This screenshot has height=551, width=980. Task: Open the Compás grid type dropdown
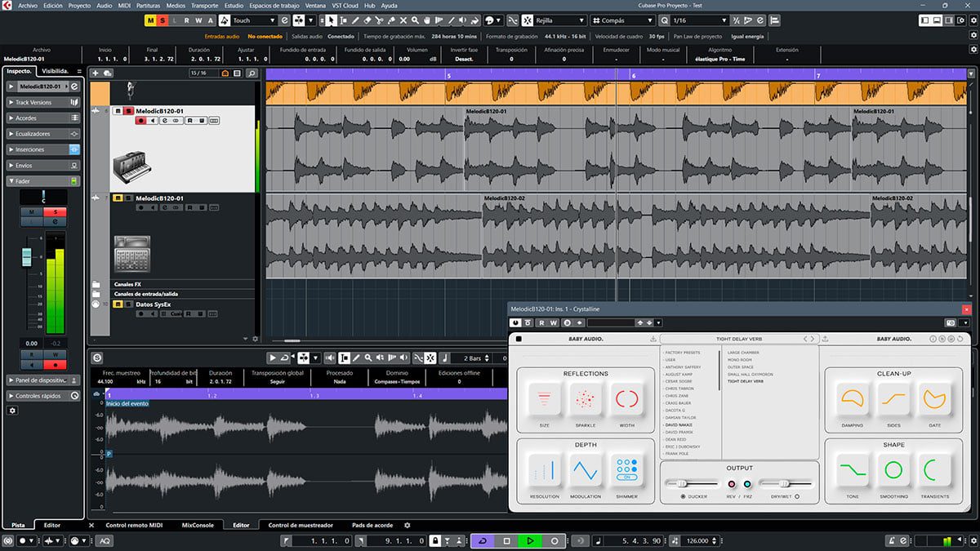pos(624,20)
